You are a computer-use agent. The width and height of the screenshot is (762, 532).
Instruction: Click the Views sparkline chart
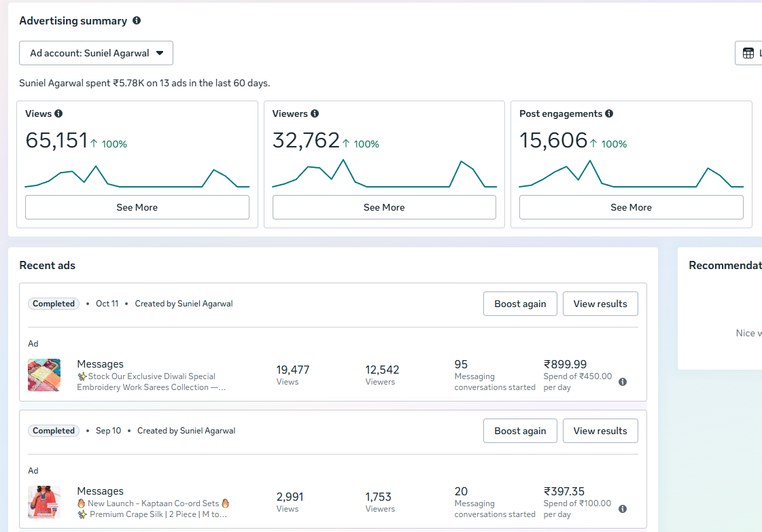(x=137, y=177)
